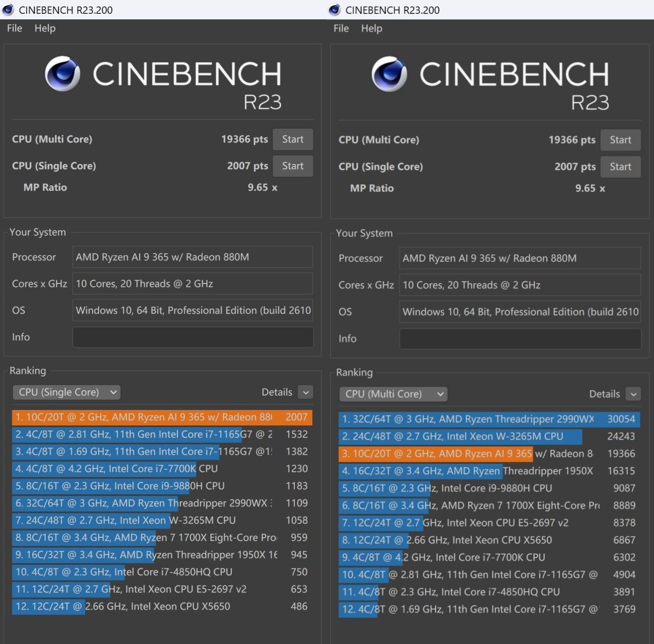
Task: Select the Xeon X5650 row scoring 6867
Action: pyautogui.click(x=489, y=540)
